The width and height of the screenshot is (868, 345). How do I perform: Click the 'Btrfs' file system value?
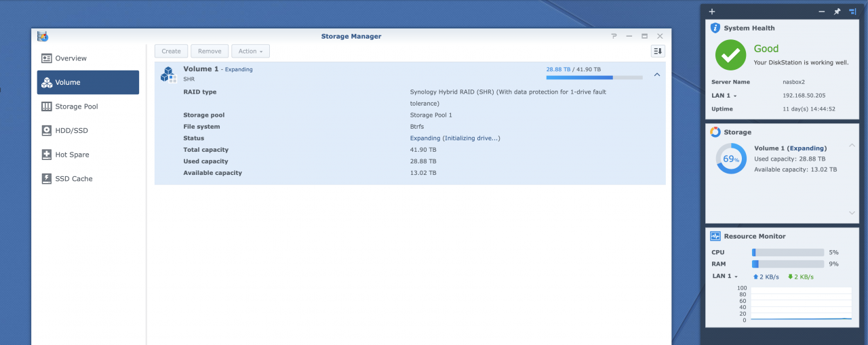417,127
